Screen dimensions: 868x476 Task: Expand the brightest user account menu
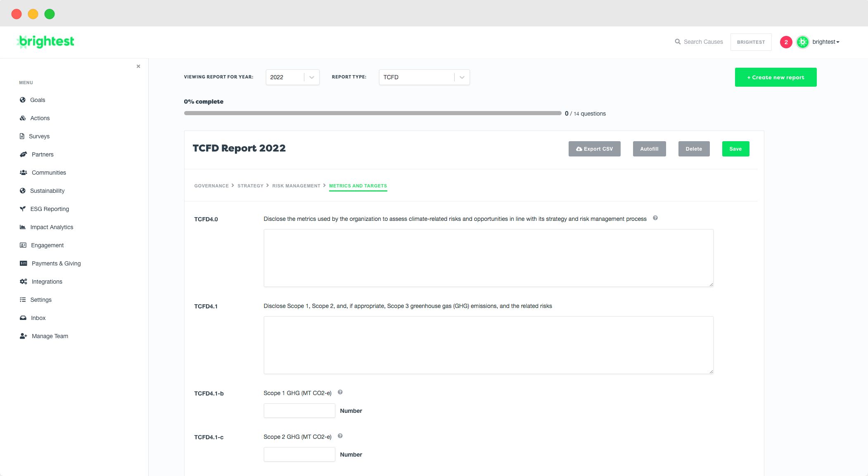826,42
